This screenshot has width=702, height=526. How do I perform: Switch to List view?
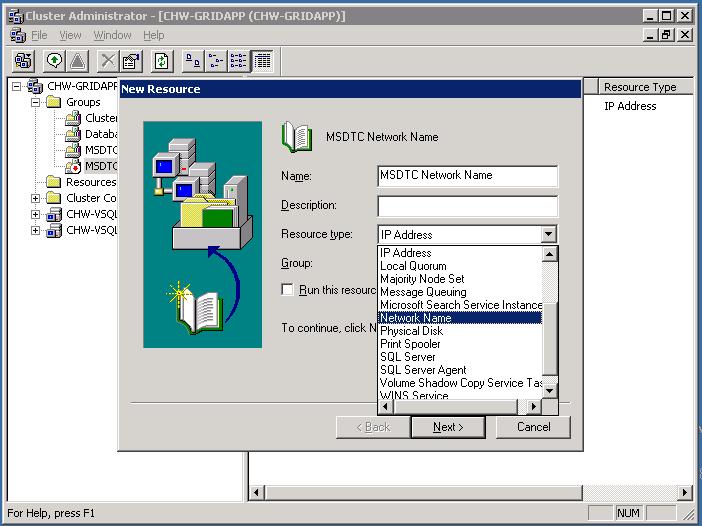pyautogui.click(x=239, y=61)
